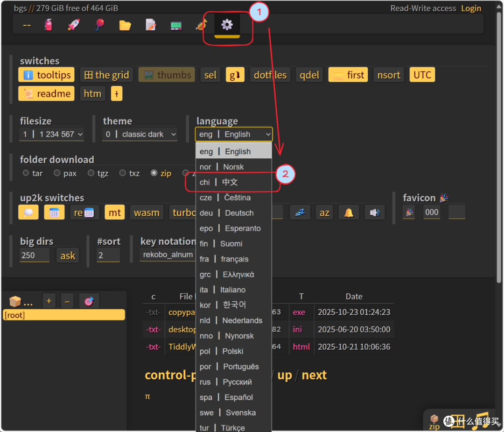This screenshot has width=504, height=432.
Task: Sort files by Date column header
Action: pyautogui.click(x=354, y=297)
